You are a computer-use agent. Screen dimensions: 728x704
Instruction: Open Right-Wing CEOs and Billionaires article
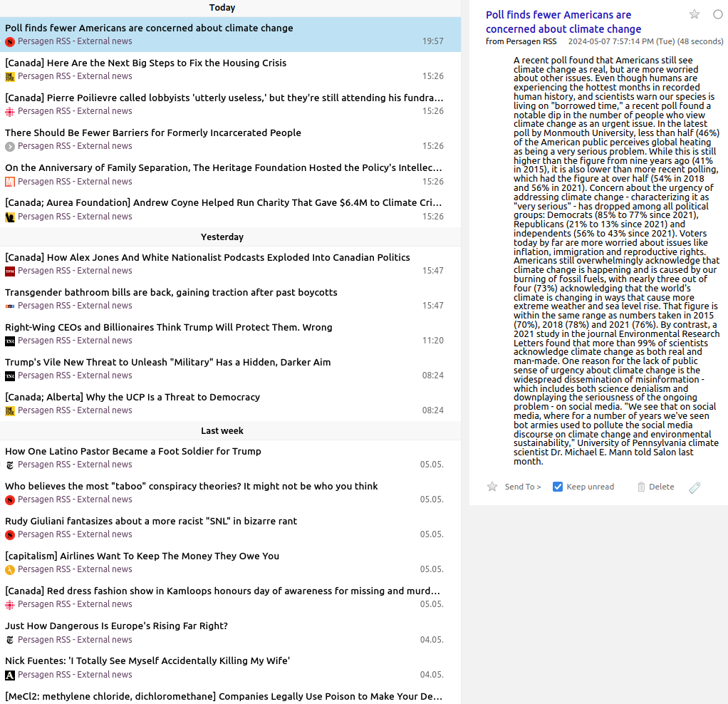point(169,327)
